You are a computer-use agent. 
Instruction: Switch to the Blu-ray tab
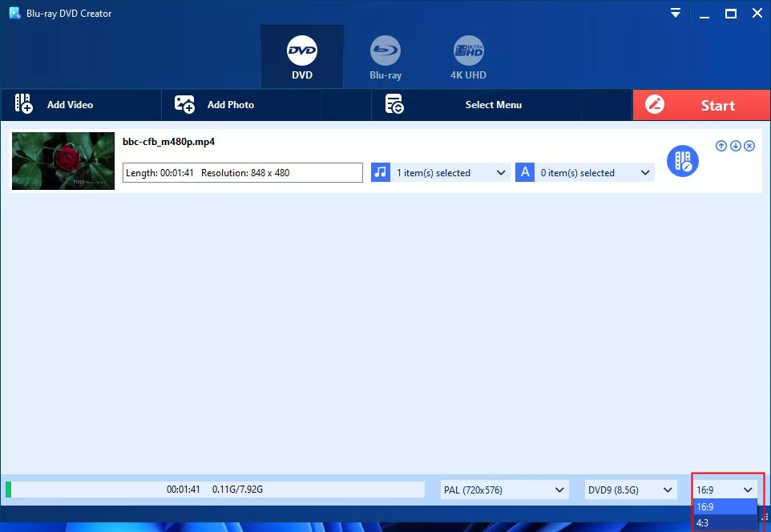(385, 57)
